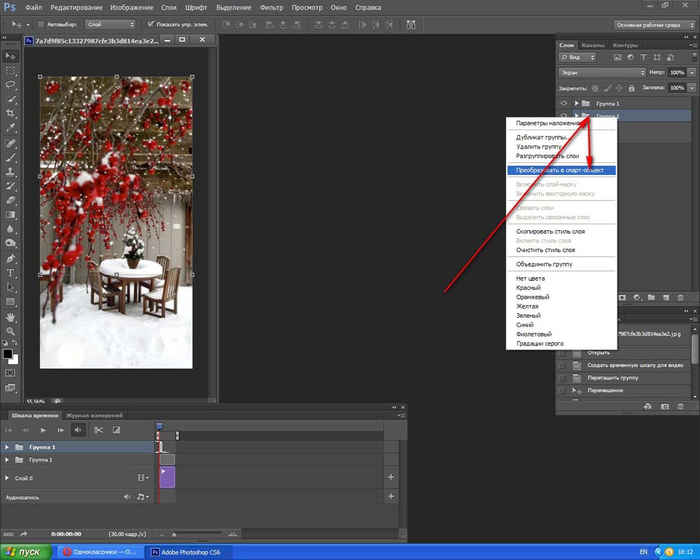The image size is (700, 560).
Task: Expand highlighted Группа 1 in timeline
Action: [x=7, y=447]
